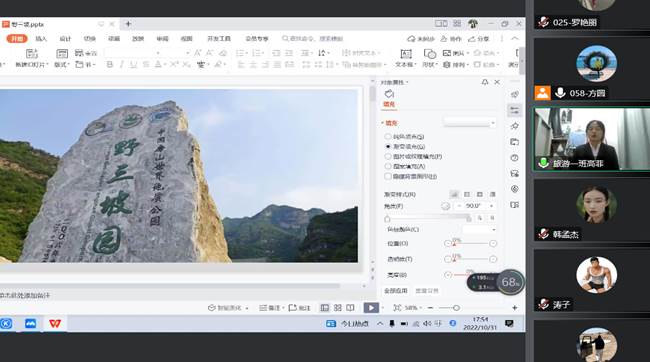This screenshot has height=362, width=650.
Task: Open the 开始 (Home) ribbon tab
Action: [x=17, y=39]
